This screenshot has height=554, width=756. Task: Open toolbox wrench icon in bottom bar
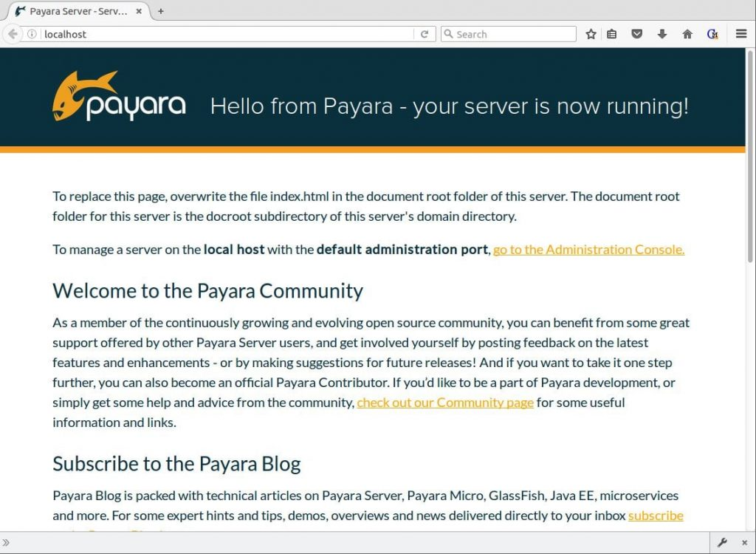tap(722, 543)
